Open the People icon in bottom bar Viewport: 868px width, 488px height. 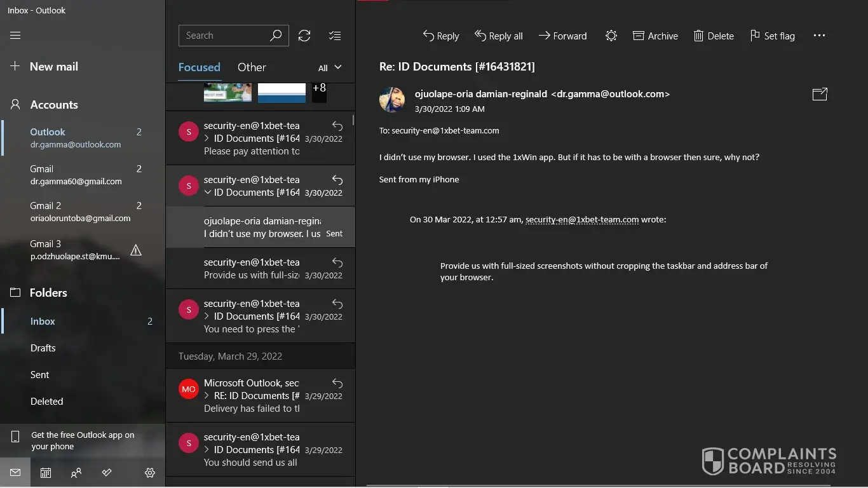tap(76, 473)
